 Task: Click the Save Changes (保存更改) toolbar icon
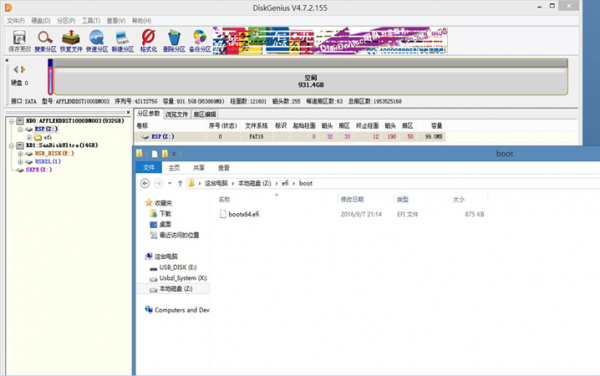[x=20, y=41]
